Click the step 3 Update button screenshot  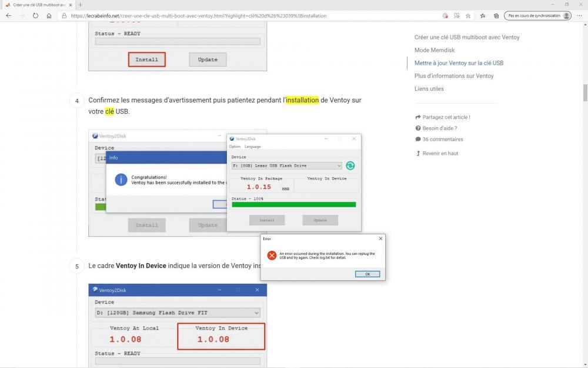pos(208,59)
